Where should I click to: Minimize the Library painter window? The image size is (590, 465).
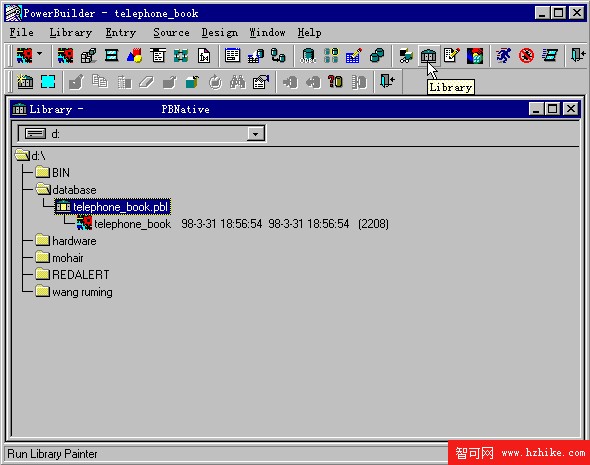click(x=536, y=109)
